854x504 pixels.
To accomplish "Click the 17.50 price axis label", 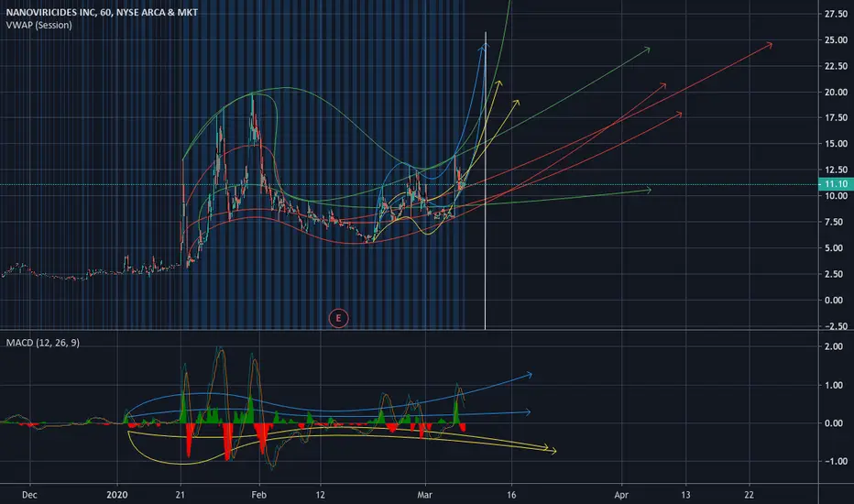I will click(836, 117).
